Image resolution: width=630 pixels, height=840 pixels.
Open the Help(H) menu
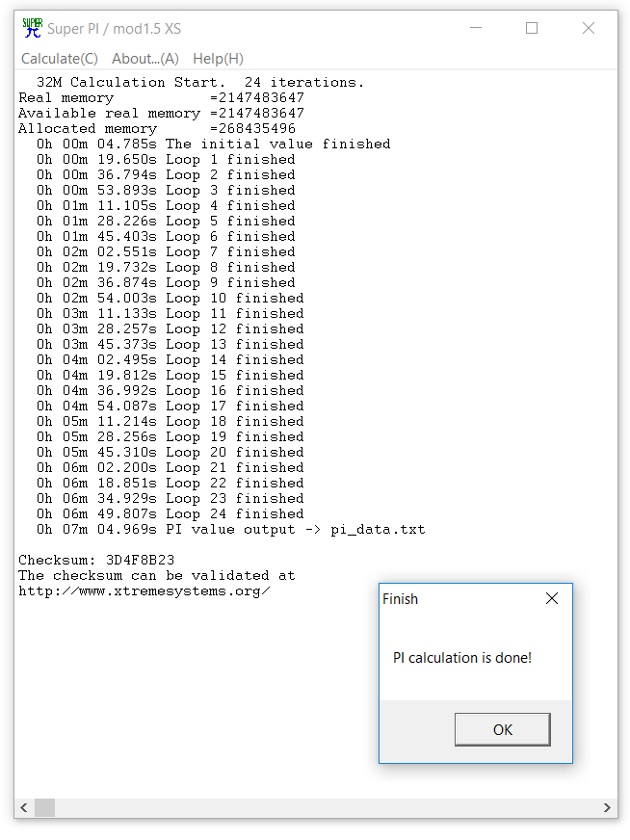218,59
